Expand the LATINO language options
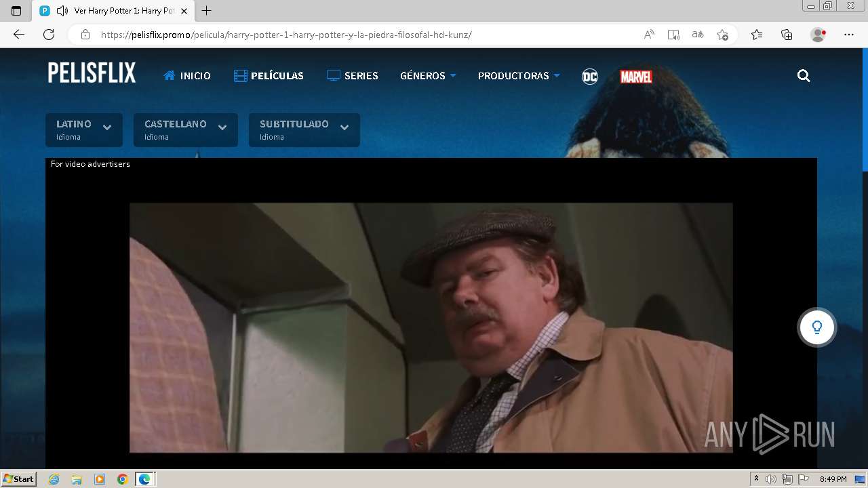The height and width of the screenshot is (488, 868). [x=84, y=130]
